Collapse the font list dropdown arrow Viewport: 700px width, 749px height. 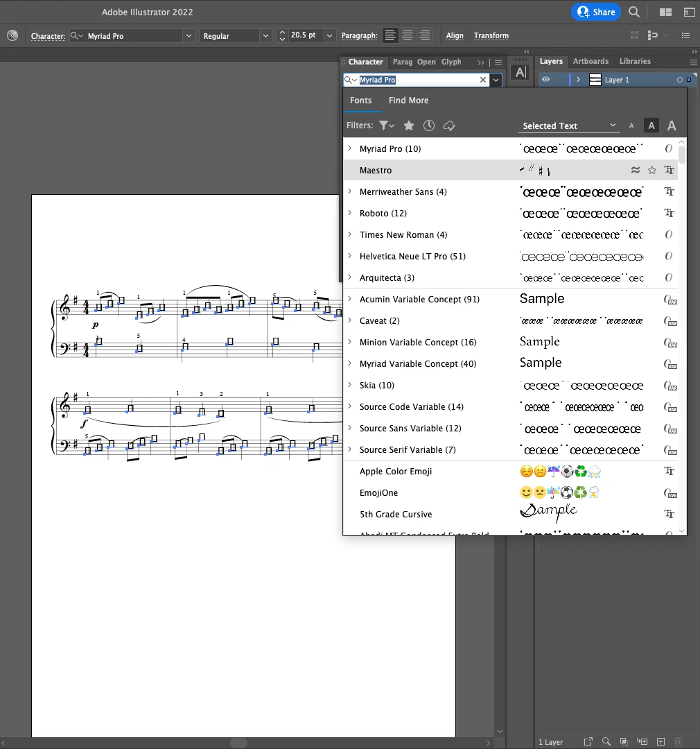click(x=496, y=80)
